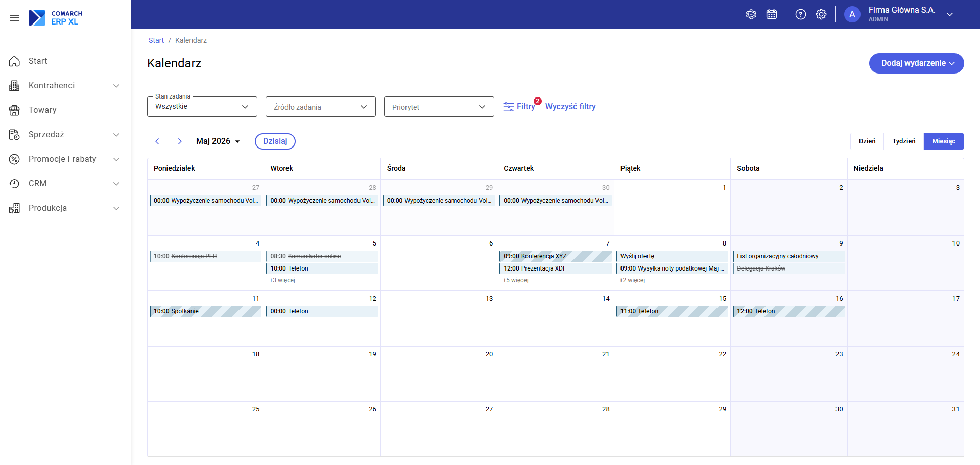Select the Miesiąc view
This screenshot has width=980, height=465.
click(944, 141)
